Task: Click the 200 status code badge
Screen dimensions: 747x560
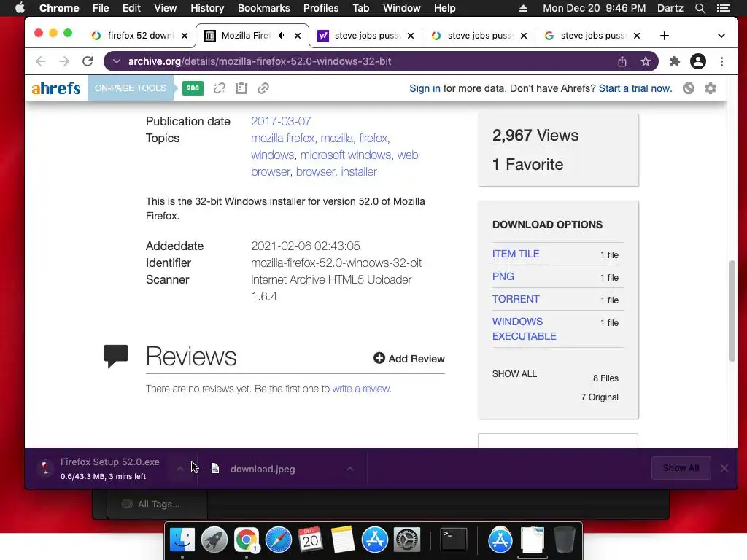Action: (x=193, y=88)
